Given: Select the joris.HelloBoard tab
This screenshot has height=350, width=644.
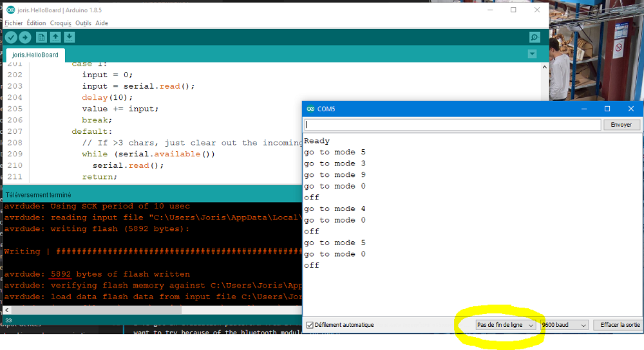Looking at the screenshot, I should [x=35, y=55].
